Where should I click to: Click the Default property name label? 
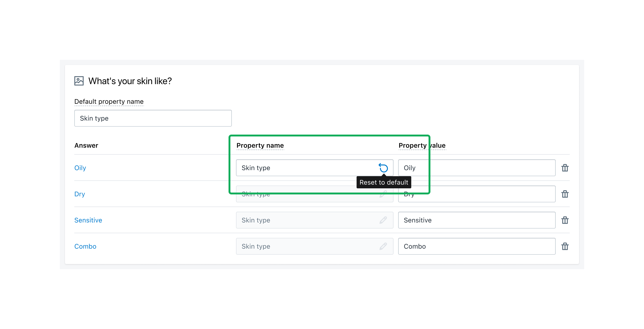[109, 101]
